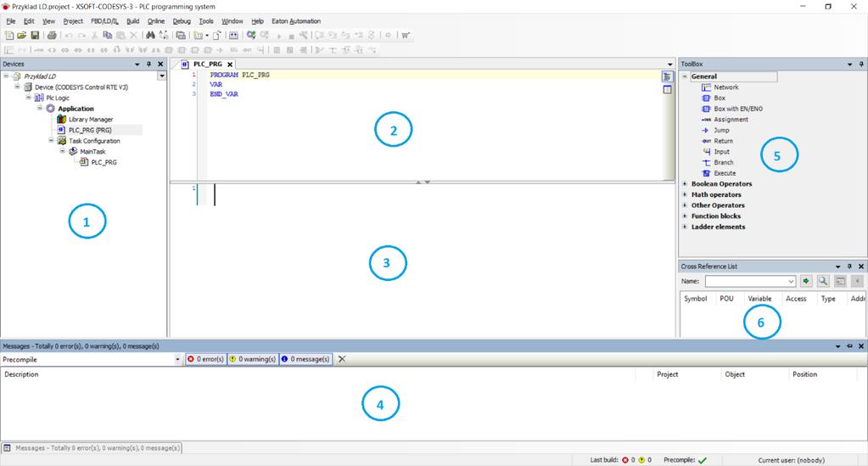
Task: Close the Devices panel
Action: tap(160, 65)
